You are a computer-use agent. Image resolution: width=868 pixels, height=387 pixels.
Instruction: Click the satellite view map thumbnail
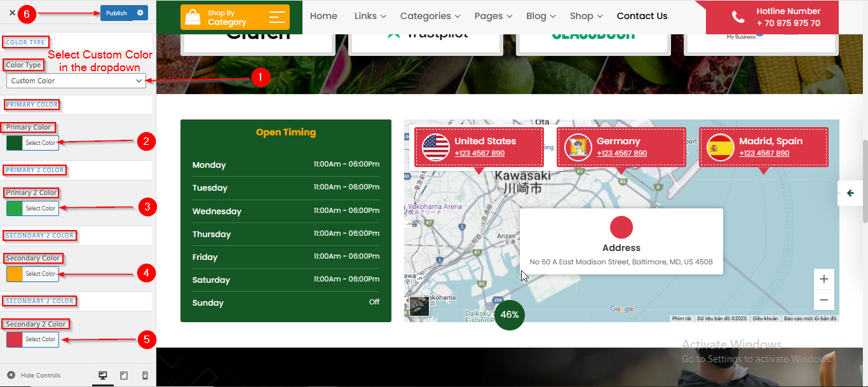point(419,306)
